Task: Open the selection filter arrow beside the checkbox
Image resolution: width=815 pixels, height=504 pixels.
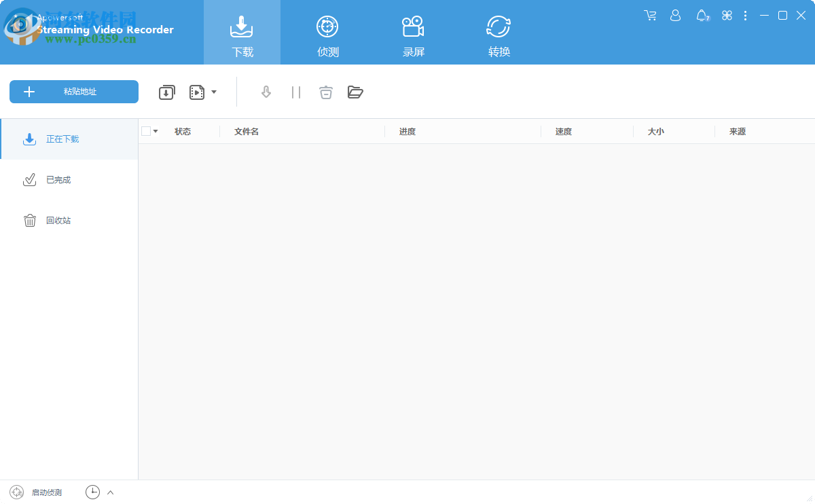Action: tap(155, 130)
